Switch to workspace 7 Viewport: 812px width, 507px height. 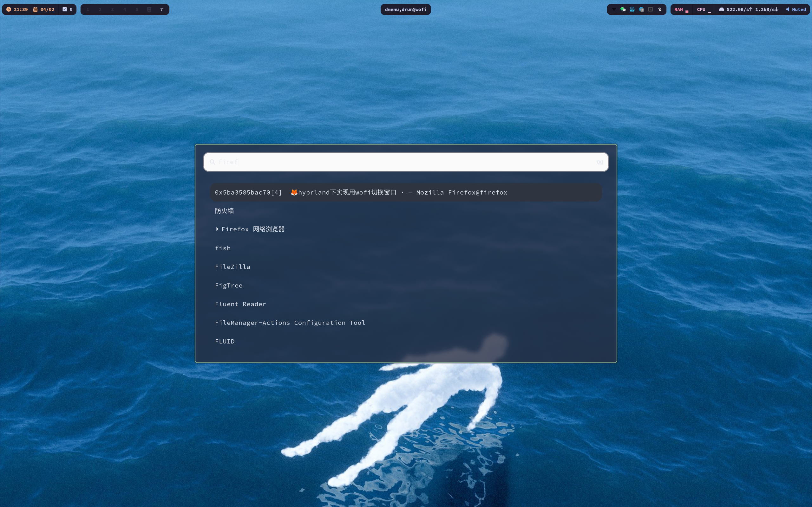tap(161, 10)
